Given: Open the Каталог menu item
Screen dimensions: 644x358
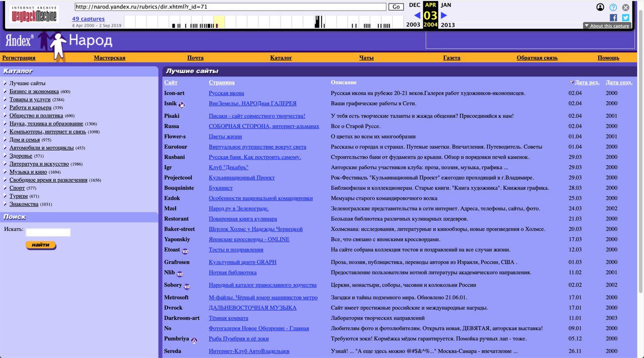Looking at the screenshot, I should click(x=281, y=58).
